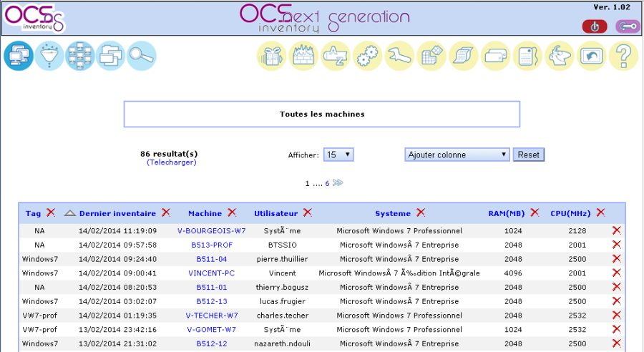This screenshot has width=644, height=352.
Task: Open the screen with return arrow icon
Action: (592, 56)
